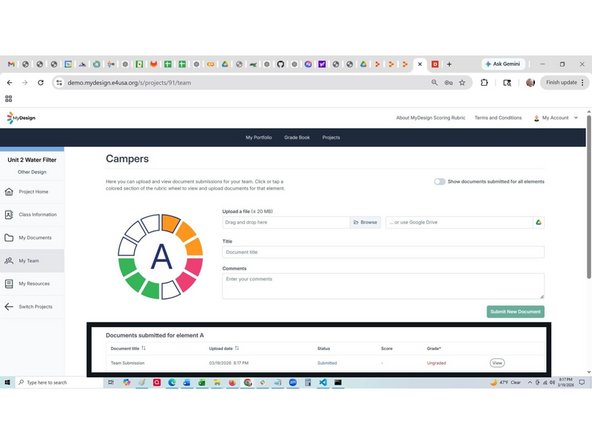Click the Comments text area

(383, 286)
